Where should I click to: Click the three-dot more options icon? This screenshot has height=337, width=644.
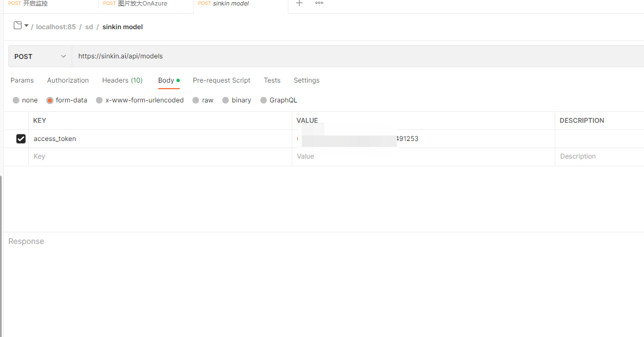coord(319,3)
